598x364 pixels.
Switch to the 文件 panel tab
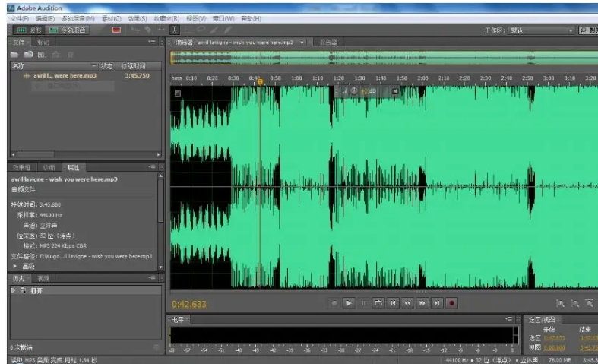[19, 42]
